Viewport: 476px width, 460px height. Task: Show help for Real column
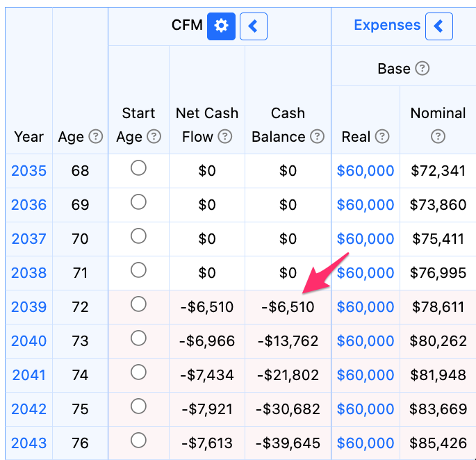pyautogui.click(x=382, y=136)
